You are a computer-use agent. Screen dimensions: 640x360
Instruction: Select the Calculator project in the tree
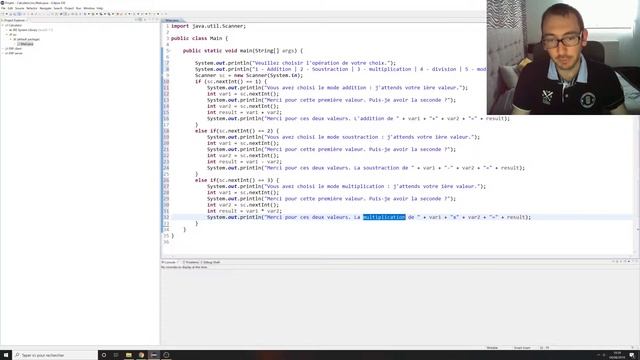(x=15, y=25)
